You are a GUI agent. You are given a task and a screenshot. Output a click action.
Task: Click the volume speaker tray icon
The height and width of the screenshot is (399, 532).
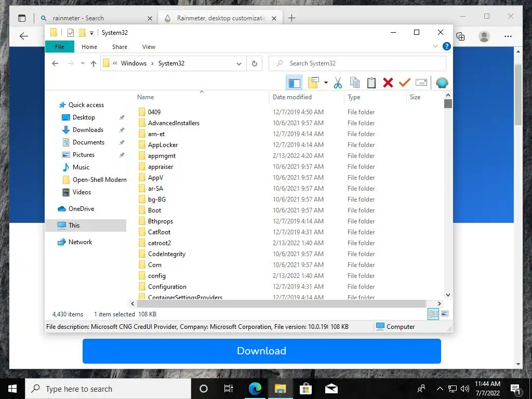coord(465,389)
